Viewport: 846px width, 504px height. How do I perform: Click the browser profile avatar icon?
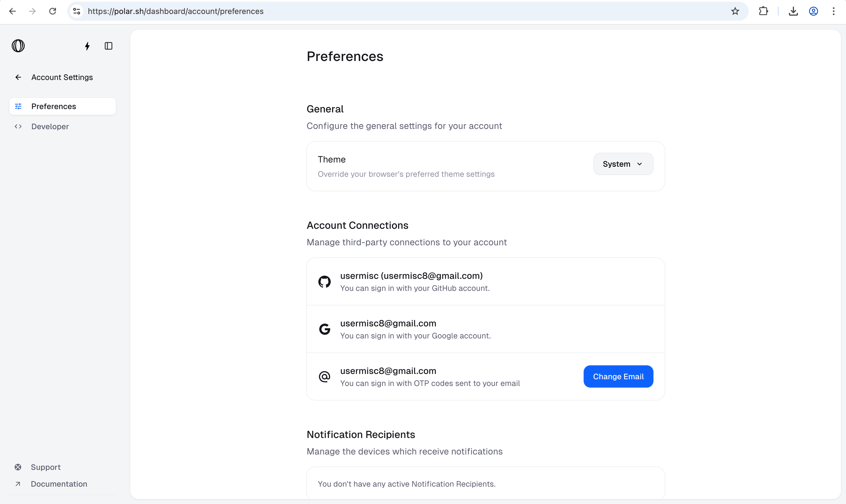point(813,11)
